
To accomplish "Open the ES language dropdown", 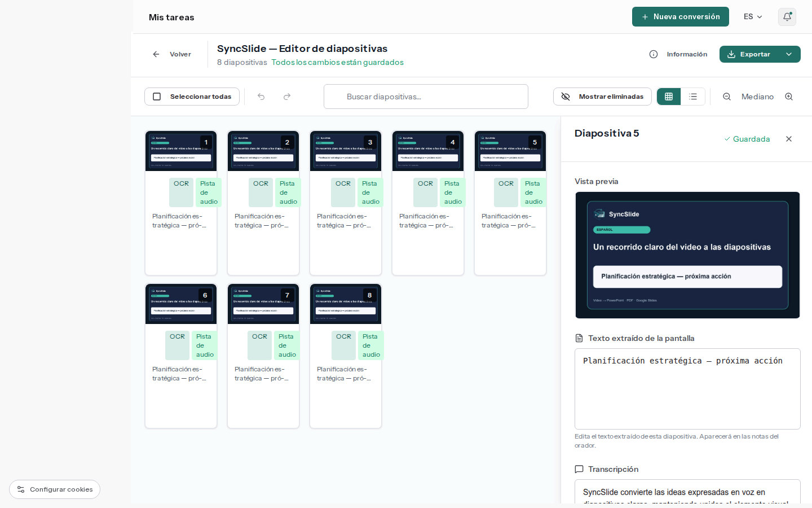I will tap(753, 17).
